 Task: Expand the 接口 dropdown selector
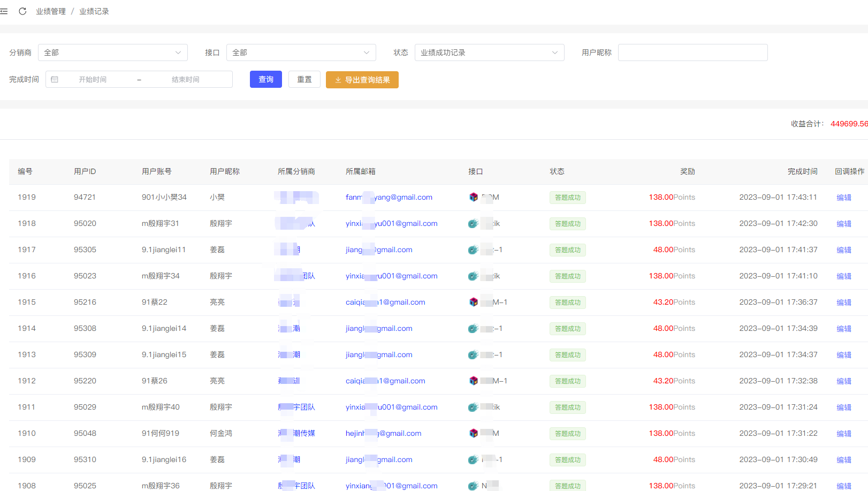301,52
